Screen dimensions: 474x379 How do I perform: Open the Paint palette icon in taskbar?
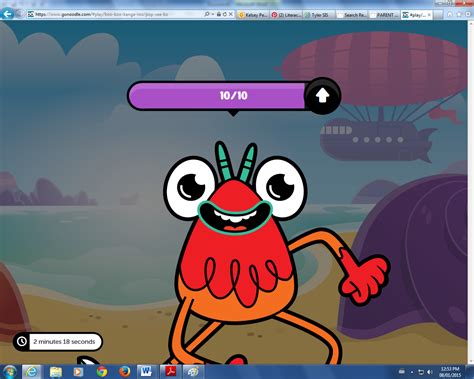point(193,371)
